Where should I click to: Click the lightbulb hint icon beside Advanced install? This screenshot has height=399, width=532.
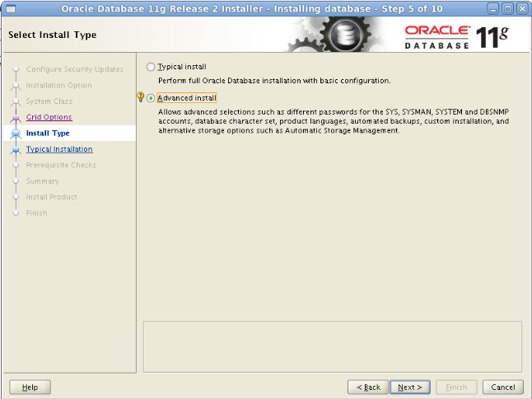click(141, 96)
